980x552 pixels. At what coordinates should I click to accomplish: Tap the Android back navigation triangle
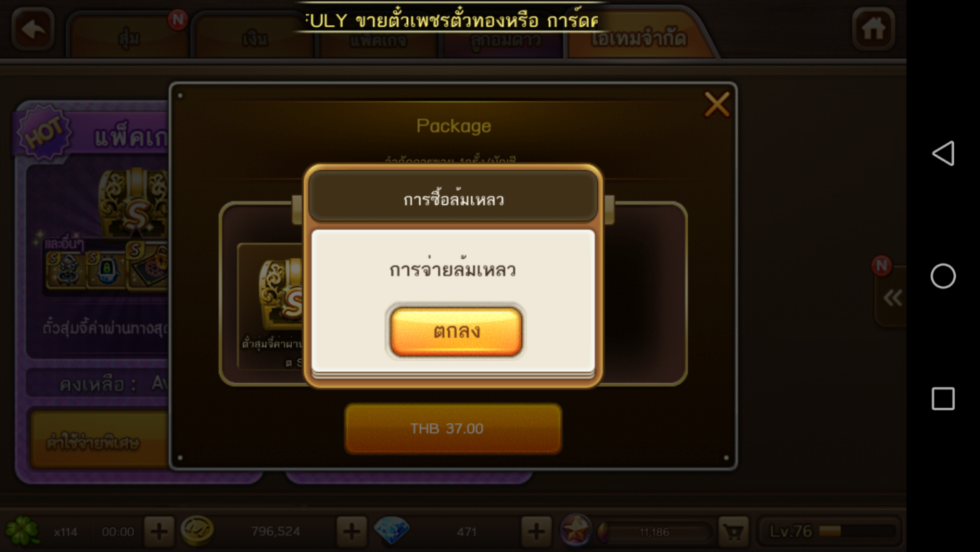tap(943, 153)
